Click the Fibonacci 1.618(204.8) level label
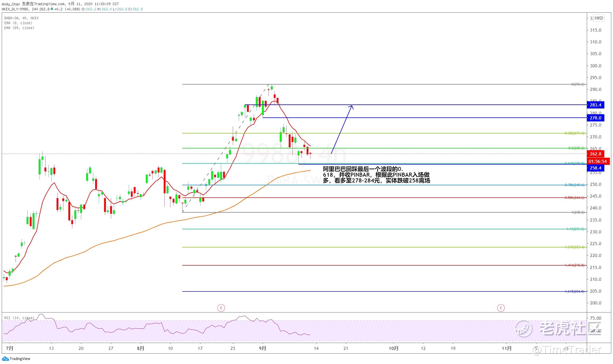 (x=574, y=291)
